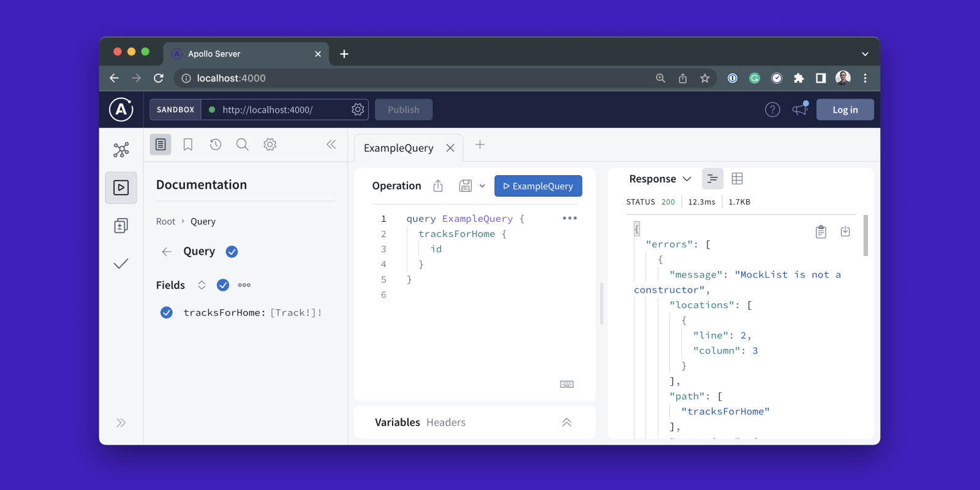Open the operation editor three-dot menu

click(x=570, y=218)
